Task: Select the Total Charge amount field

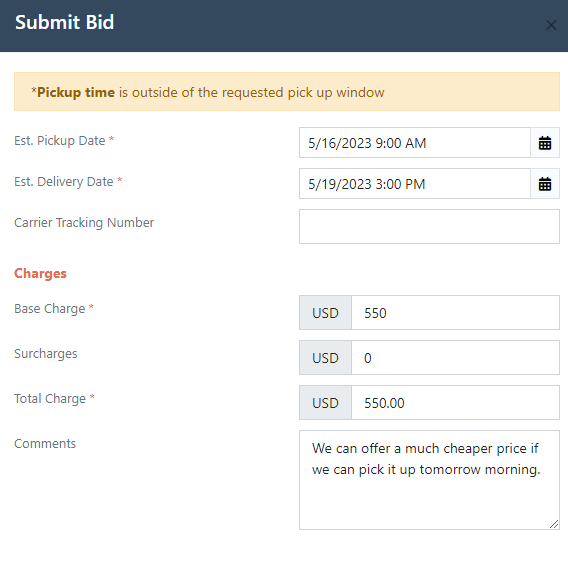Action: [x=455, y=402]
